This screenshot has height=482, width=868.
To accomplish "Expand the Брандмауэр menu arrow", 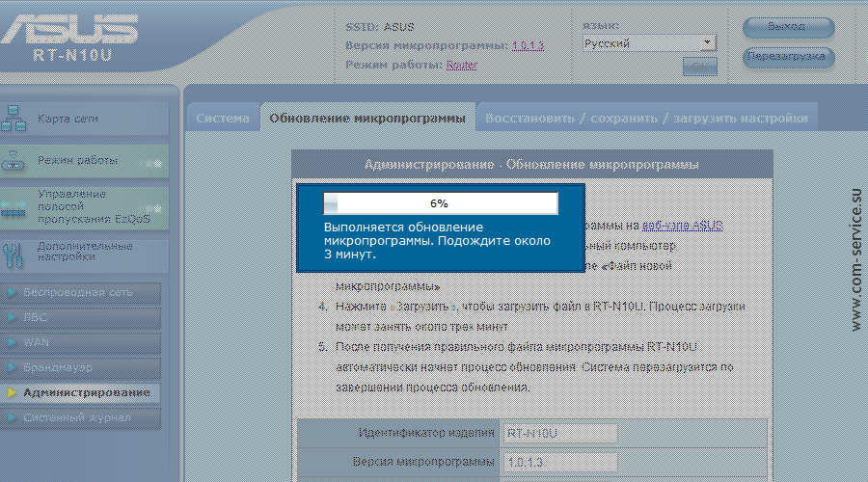I will 12,367.
